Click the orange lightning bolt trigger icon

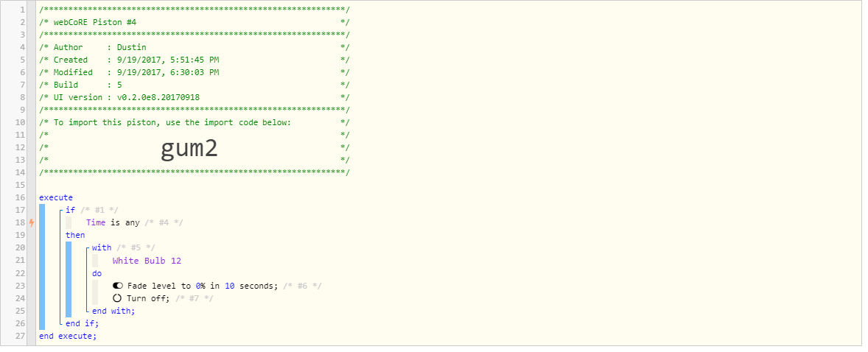click(32, 222)
